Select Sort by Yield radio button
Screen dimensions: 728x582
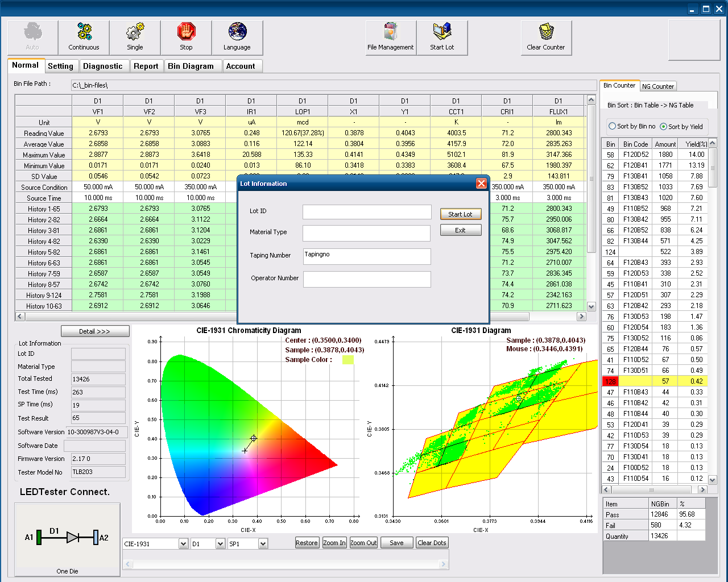663,126
